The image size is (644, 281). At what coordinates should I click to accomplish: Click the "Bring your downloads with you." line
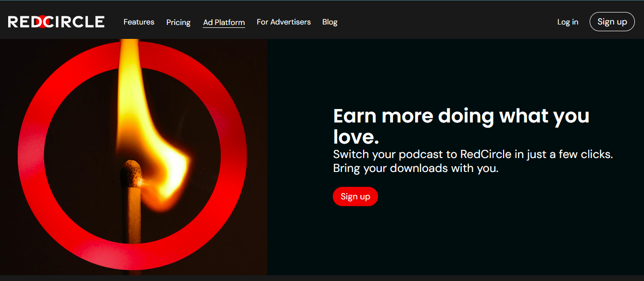pos(416,169)
